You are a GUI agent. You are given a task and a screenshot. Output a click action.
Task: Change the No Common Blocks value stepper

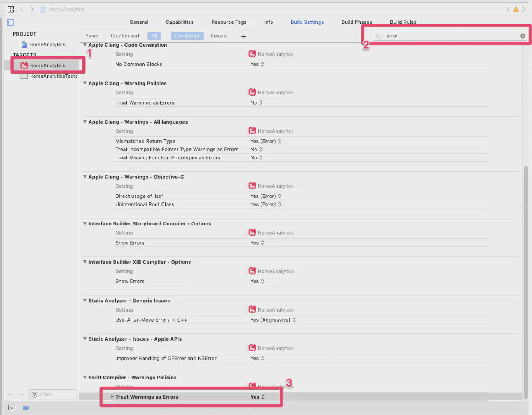[x=262, y=64]
